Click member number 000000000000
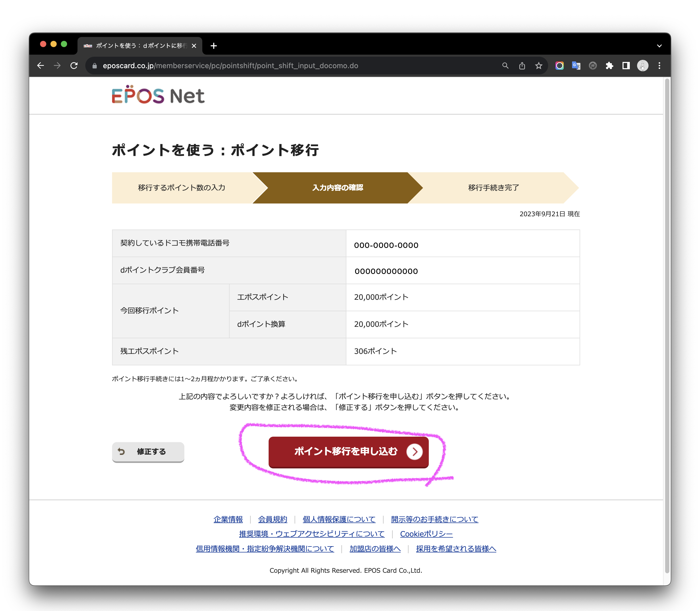The width and height of the screenshot is (700, 611). [386, 271]
